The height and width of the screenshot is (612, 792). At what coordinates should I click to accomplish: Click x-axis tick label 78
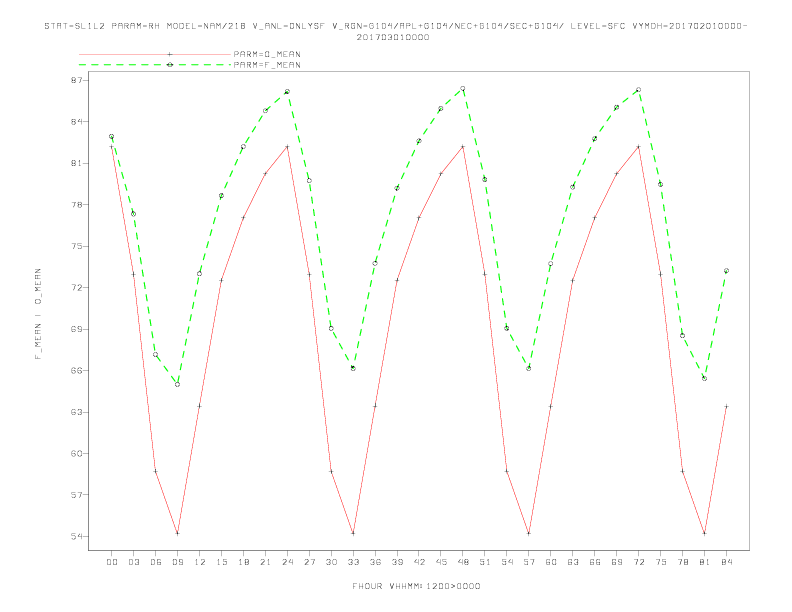(x=683, y=562)
